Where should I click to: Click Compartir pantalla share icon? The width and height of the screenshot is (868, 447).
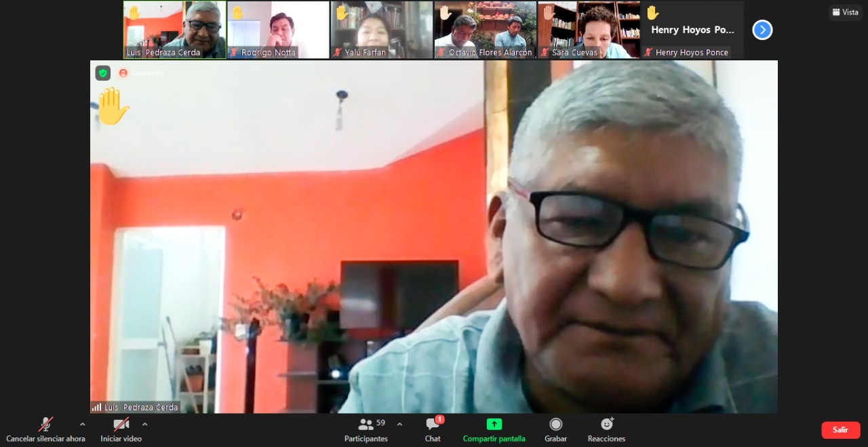494,425
